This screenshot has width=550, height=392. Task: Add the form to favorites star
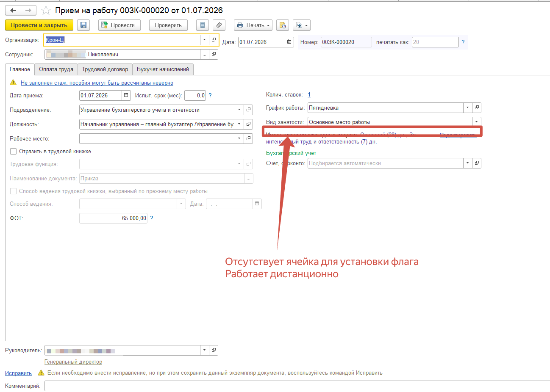(x=46, y=10)
